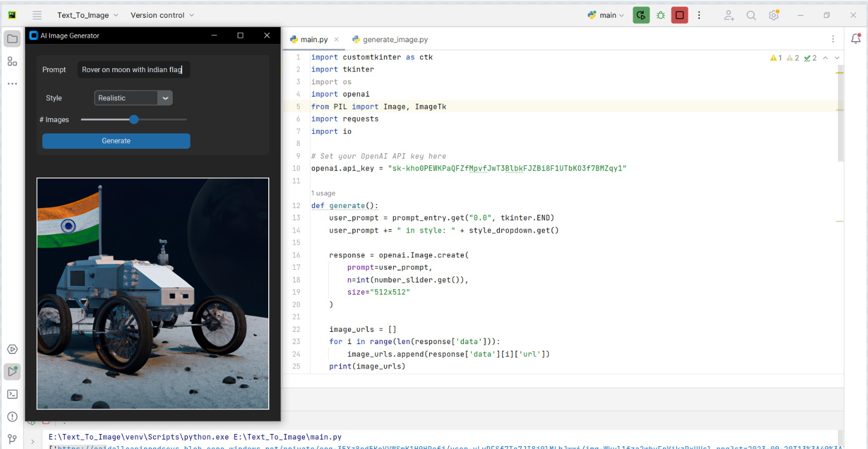Open the Project folder tool window
This screenshot has height=449, width=868.
point(12,39)
